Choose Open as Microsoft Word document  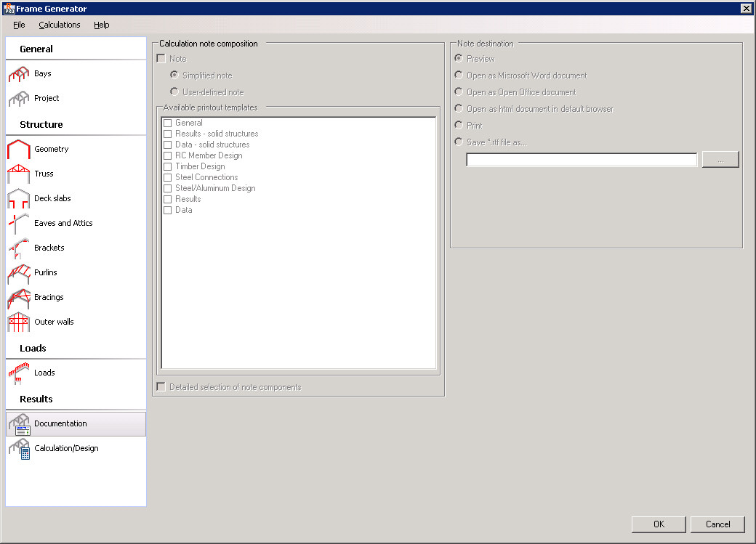tap(459, 76)
